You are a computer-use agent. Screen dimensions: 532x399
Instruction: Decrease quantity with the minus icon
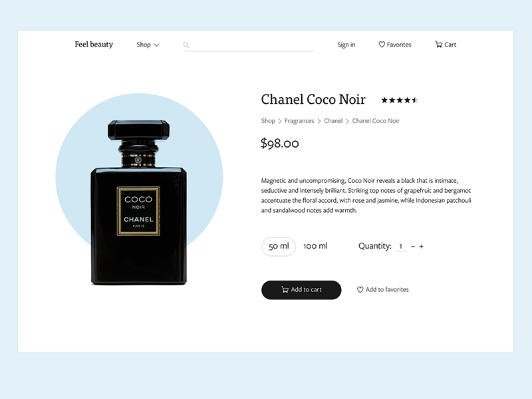tap(413, 246)
